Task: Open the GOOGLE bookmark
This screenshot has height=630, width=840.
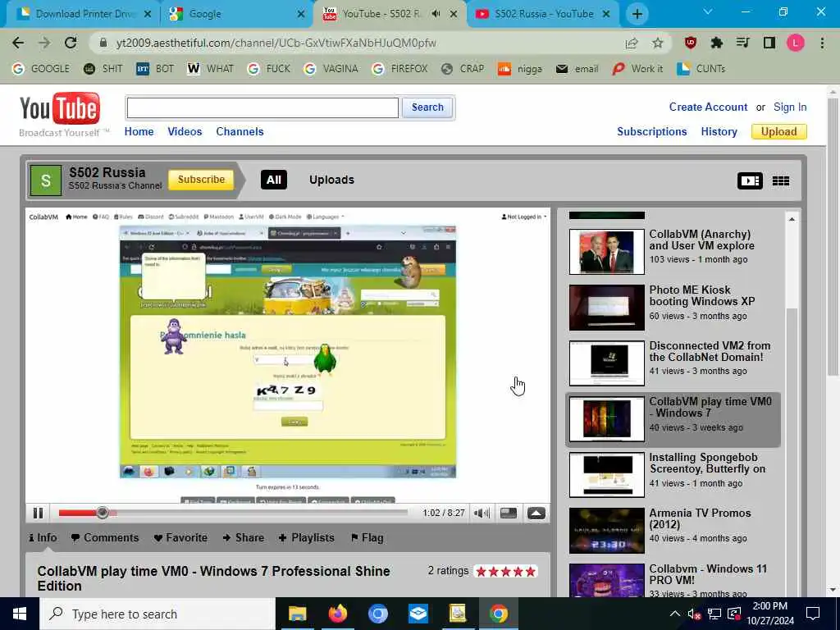Action: click(x=41, y=69)
